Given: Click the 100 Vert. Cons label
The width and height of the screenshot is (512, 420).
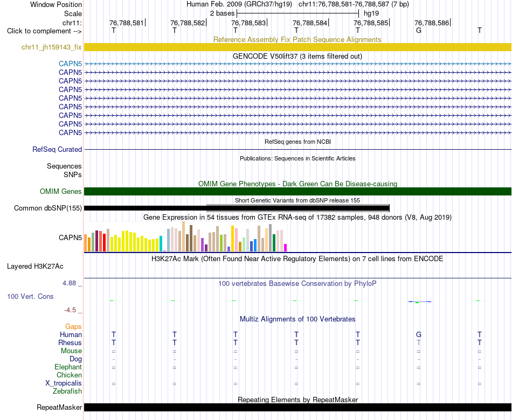Looking at the screenshot, I should coord(30,296).
